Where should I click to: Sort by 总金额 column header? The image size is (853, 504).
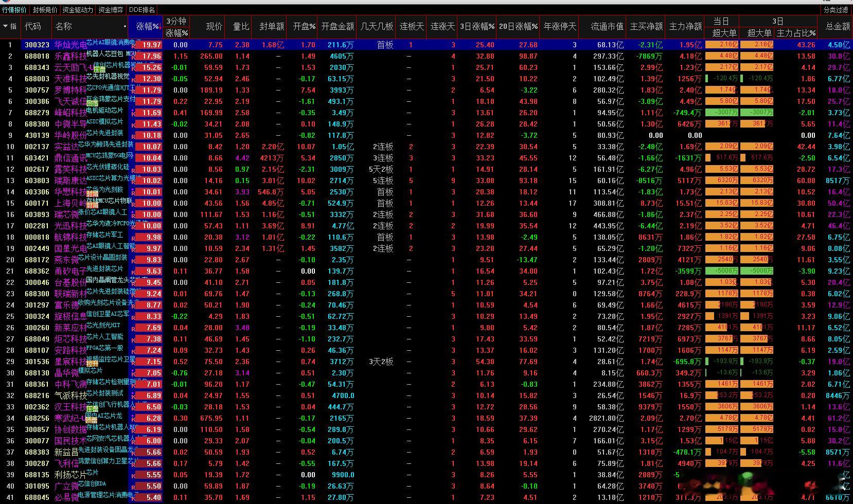pyautogui.click(x=838, y=26)
